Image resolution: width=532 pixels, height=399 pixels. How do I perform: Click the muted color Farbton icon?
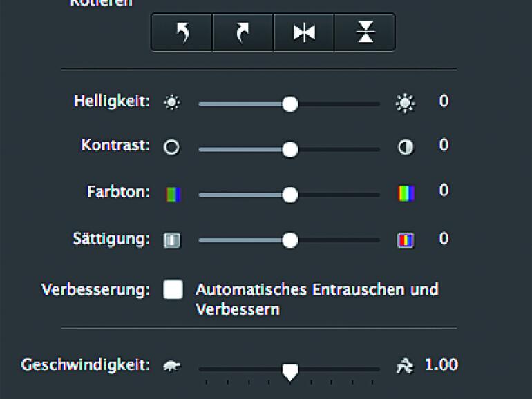coord(172,195)
